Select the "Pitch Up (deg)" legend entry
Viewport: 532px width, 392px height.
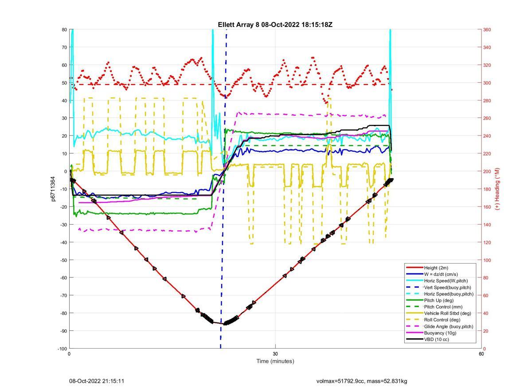[439, 300]
